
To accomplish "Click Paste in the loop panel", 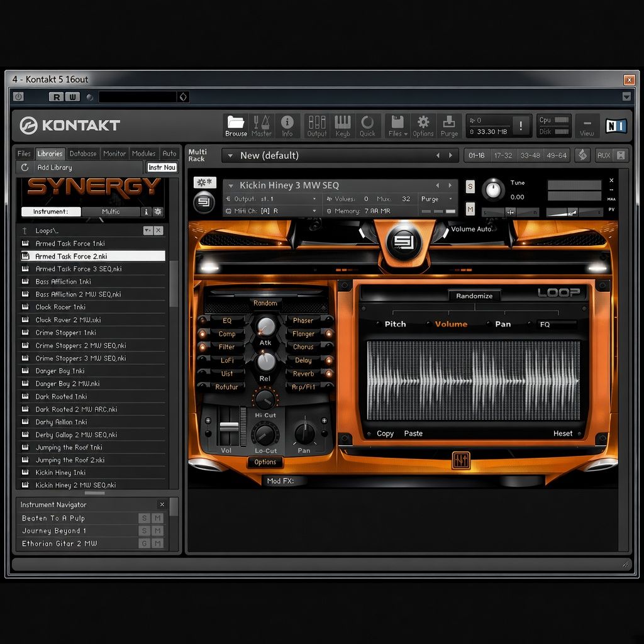I will click(413, 433).
